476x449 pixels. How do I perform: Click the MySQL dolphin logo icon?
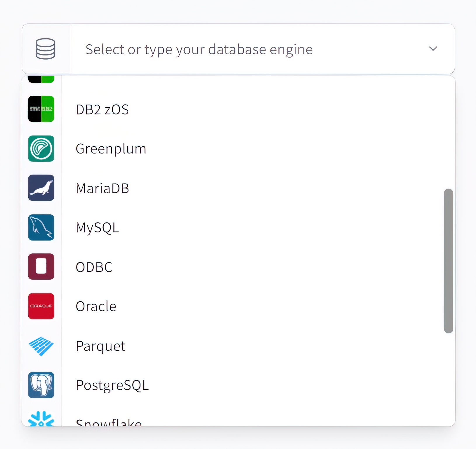41,227
